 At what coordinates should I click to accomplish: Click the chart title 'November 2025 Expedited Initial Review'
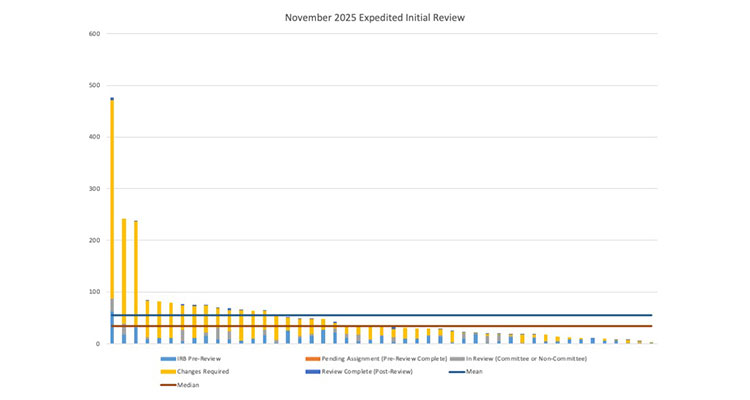(376, 17)
